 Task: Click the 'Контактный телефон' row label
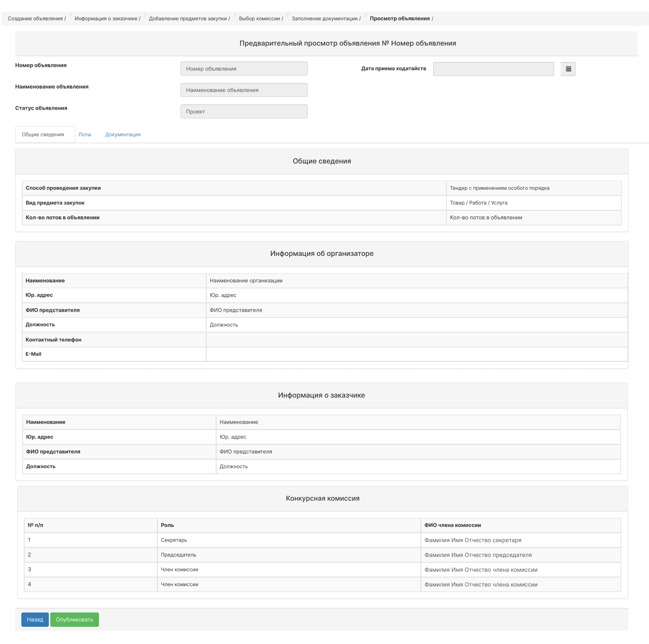coord(53,340)
